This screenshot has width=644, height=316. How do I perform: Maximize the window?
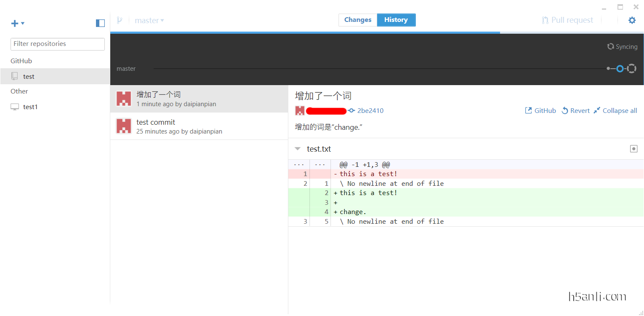tap(620, 7)
